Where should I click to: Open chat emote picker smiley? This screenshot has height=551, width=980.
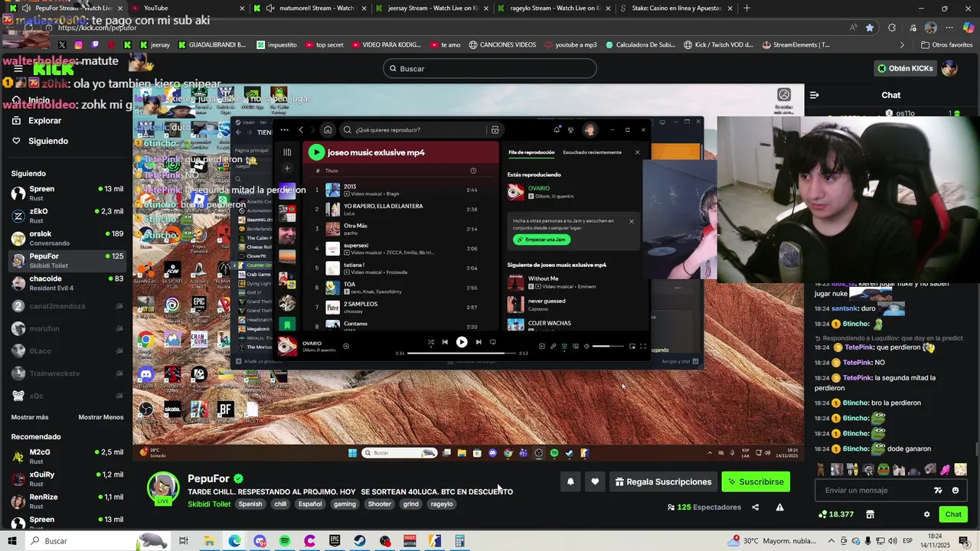click(x=955, y=491)
